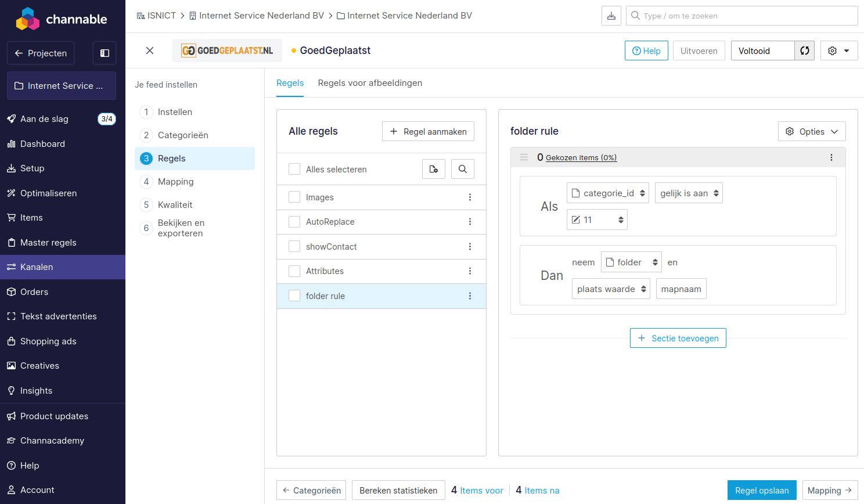Image resolution: width=864 pixels, height=504 pixels.
Task: Click the refresh icon next to Voltooid
Action: point(804,51)
